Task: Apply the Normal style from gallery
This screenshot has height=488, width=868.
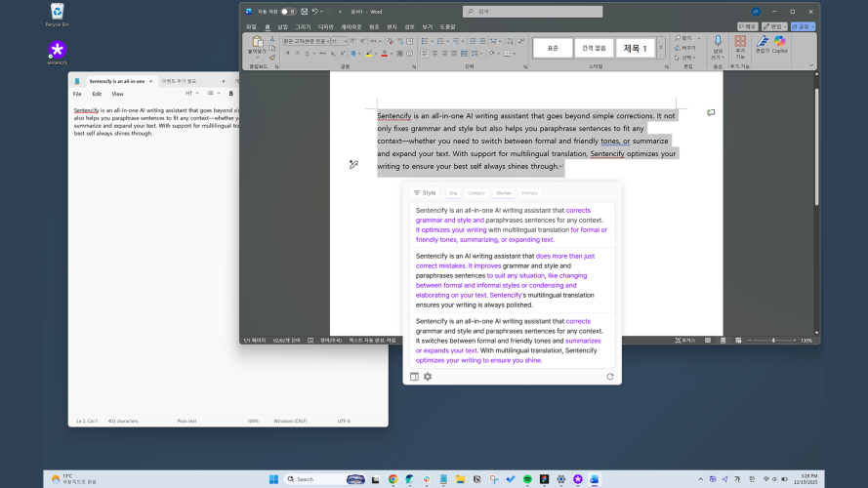Action: tap(553, 48)
